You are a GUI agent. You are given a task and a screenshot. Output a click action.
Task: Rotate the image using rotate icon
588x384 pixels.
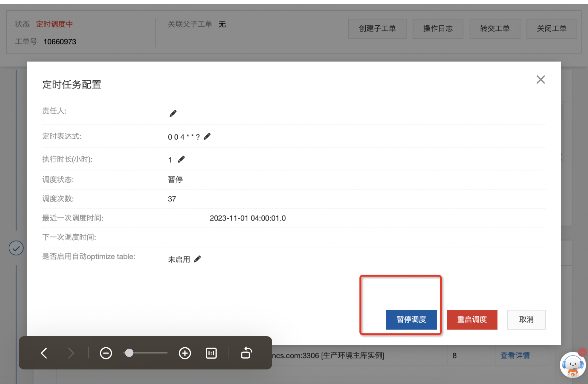coord(246,353)
